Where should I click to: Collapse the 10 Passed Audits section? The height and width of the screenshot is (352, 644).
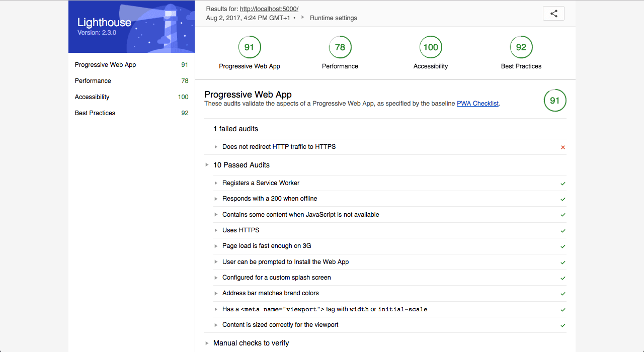click(x=206, y=164)
